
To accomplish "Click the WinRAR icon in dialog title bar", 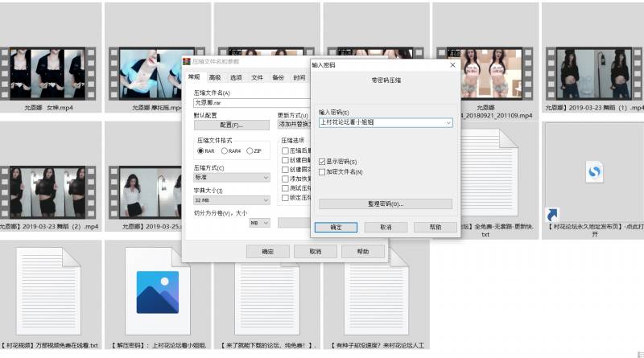I will point(186,62).
